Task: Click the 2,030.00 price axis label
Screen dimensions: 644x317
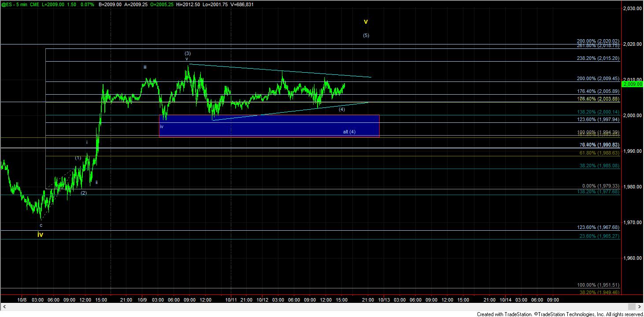Action: 633,8
